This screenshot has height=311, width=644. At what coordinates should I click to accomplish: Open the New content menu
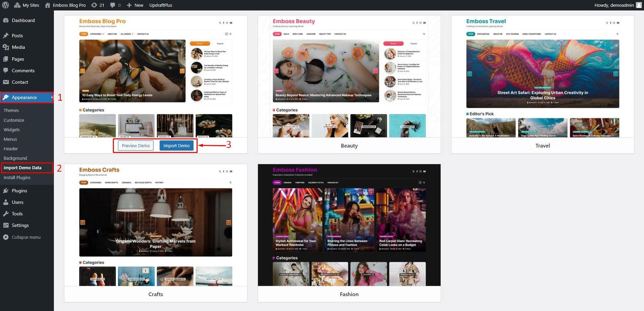[135, 5]
